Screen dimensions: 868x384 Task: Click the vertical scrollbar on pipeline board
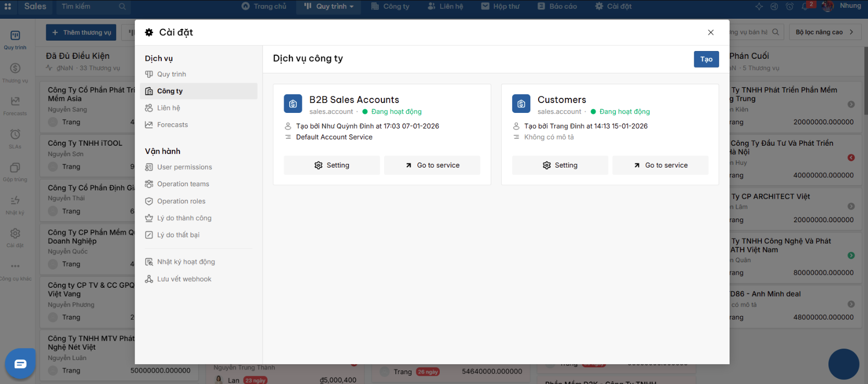(x=866, y=81)
